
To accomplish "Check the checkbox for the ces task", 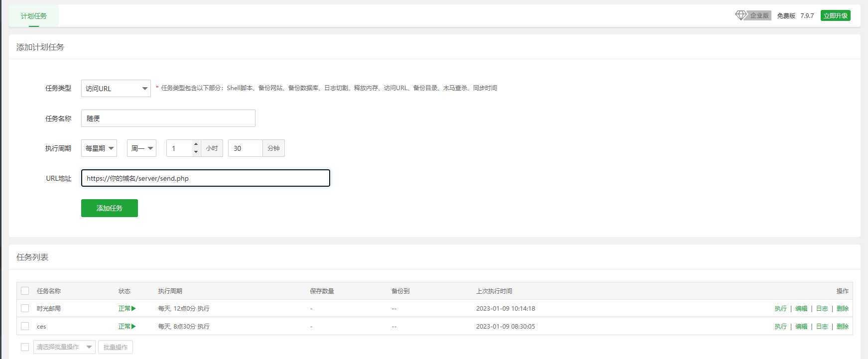I will (x=25, y=327).
